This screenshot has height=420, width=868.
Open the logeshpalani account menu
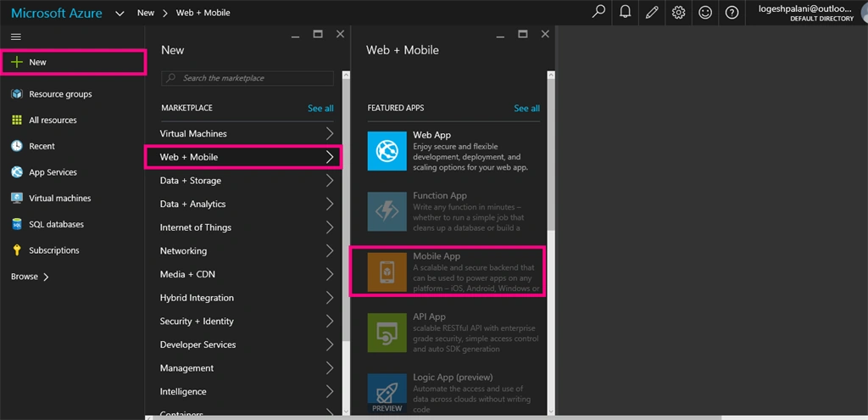point(805,12)
